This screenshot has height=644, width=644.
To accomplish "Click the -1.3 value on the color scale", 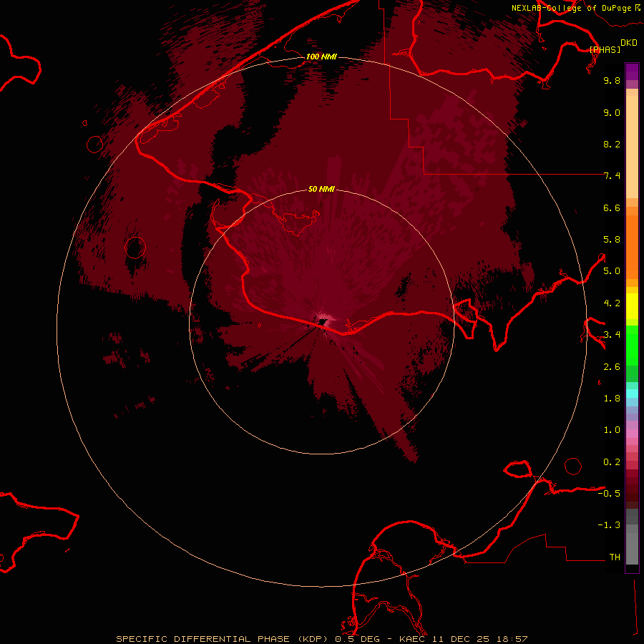I will pos(609,525).
